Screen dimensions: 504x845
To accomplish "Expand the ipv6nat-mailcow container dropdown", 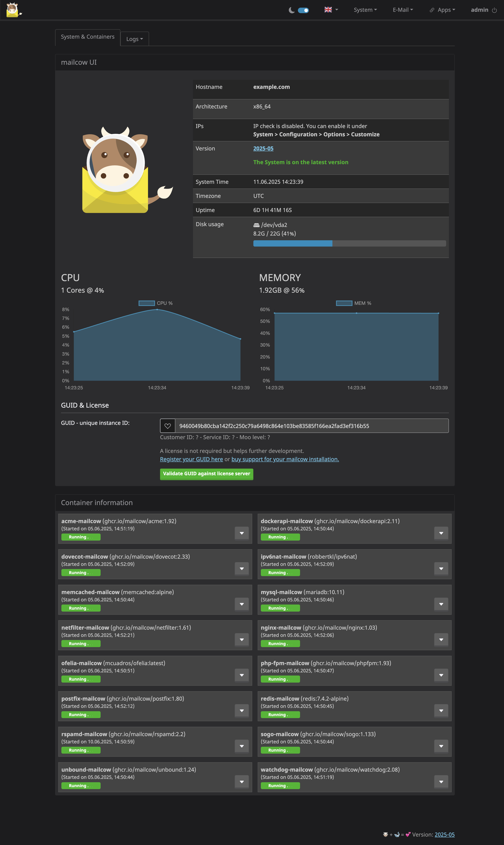I will 441,569.
